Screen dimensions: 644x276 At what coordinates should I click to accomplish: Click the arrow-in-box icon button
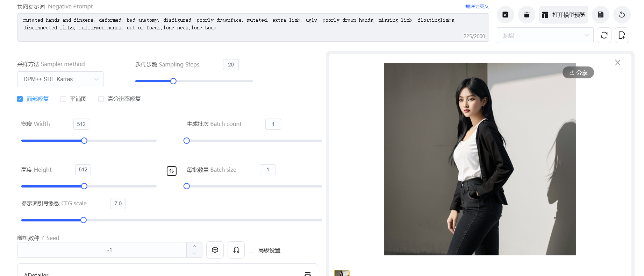click(x=505, y=15)
